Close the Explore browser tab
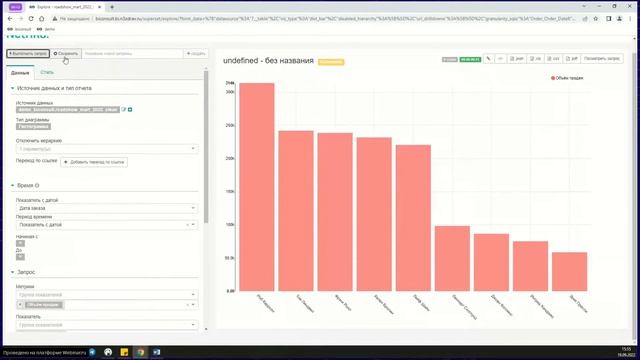 point(99,7)
